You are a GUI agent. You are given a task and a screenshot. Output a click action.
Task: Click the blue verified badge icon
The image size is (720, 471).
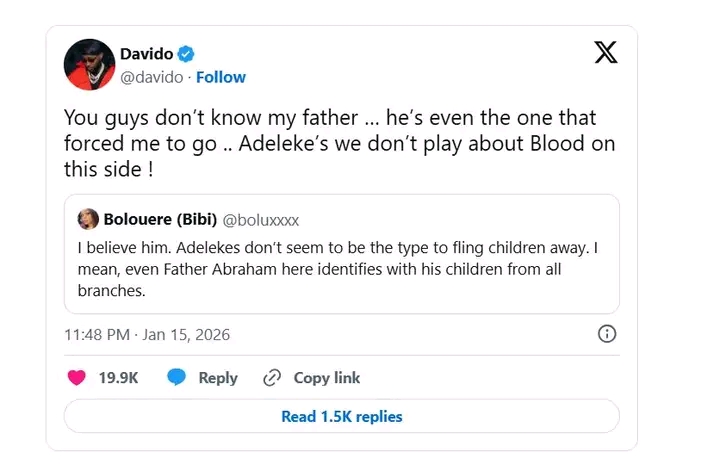[186, 53]
